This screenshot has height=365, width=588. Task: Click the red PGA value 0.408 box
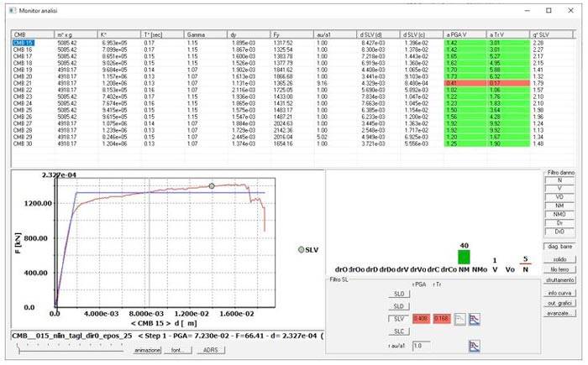(x=421, y=319)
